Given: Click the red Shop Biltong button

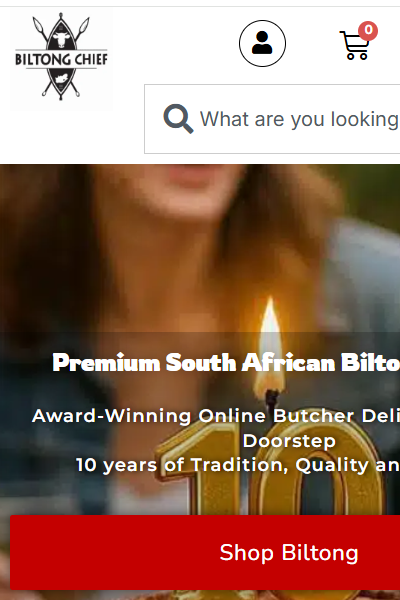Looking at the screenshot, I should point(205,552).
